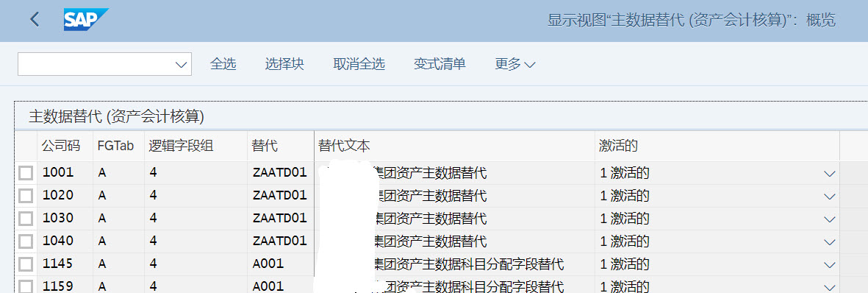Click the 取消全选 button
This screenshot has height=293, width=868.
click(359, 64)
